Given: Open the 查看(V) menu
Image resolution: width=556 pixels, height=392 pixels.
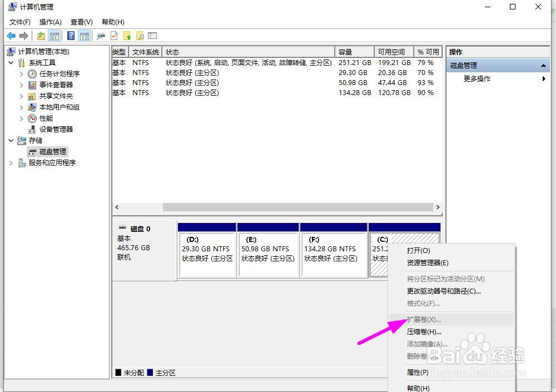Looking at the screenshot, I should 80,22.
